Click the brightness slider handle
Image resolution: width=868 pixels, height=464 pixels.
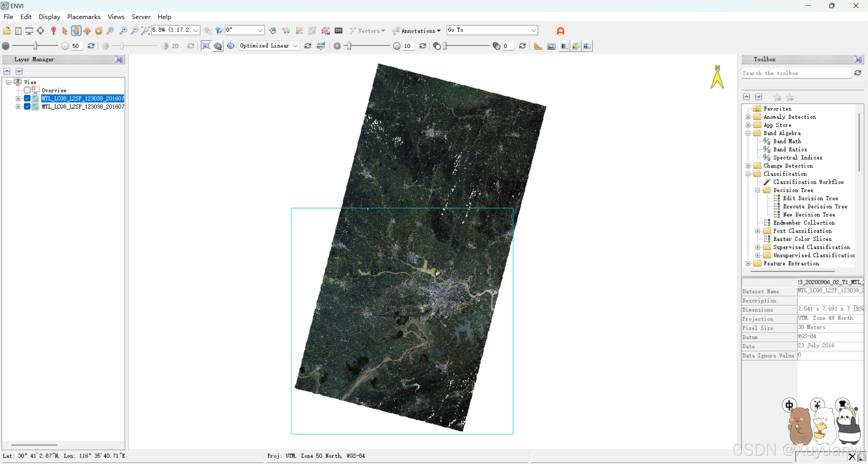tap(35, 46)
